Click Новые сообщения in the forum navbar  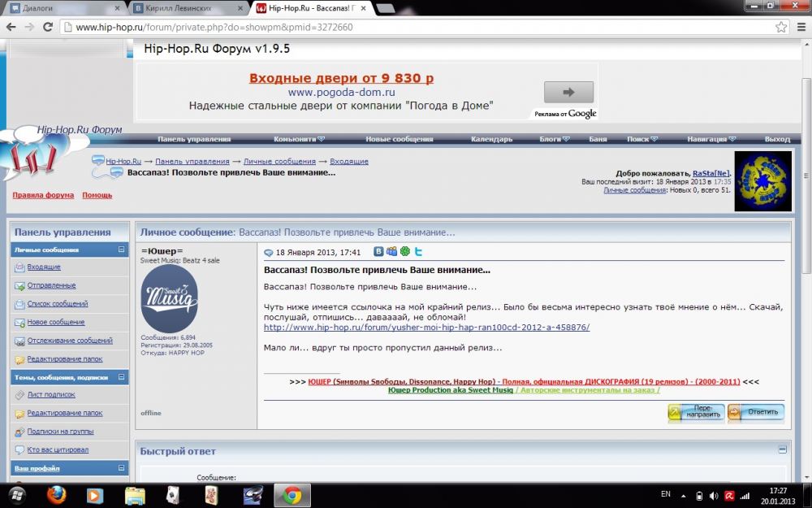pyautogui.click(x=400, y=139)
